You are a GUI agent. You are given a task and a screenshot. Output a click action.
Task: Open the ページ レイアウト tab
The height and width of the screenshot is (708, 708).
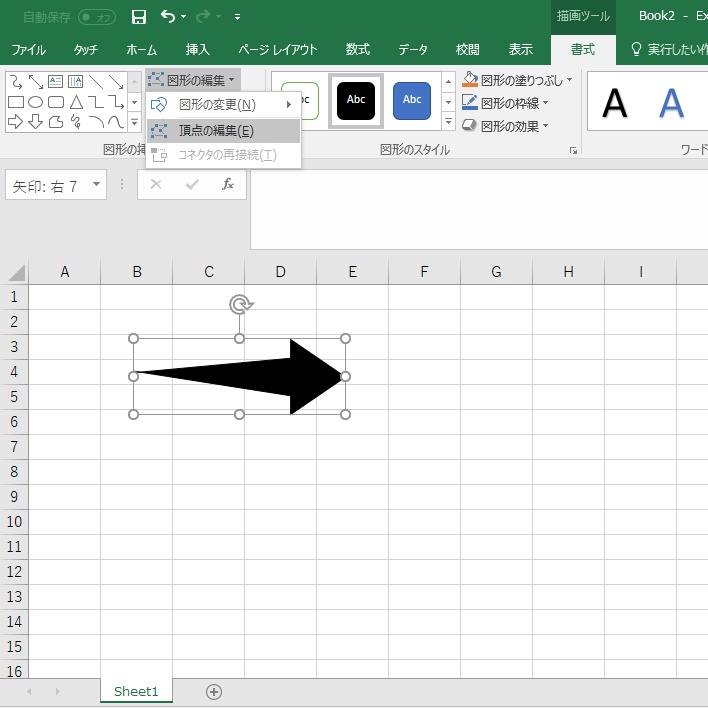tap(278, 49)
